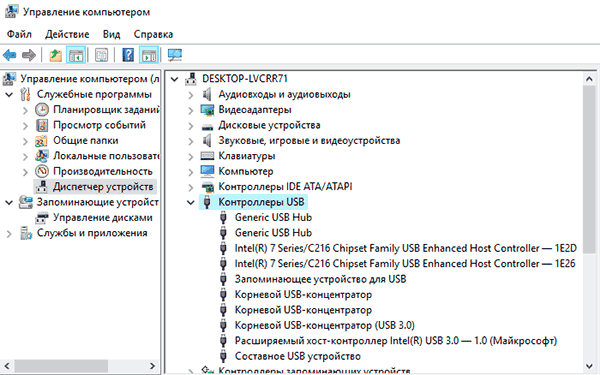
Task: Click device list scroll down arrow
Action: coord(589,366)
